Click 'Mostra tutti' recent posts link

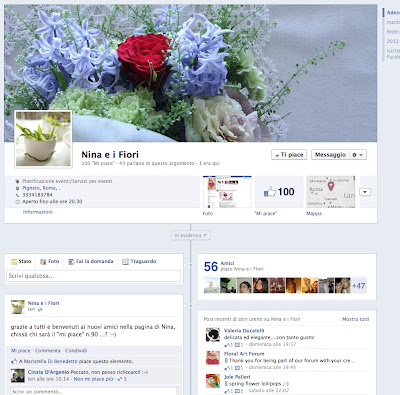[356, 319]
